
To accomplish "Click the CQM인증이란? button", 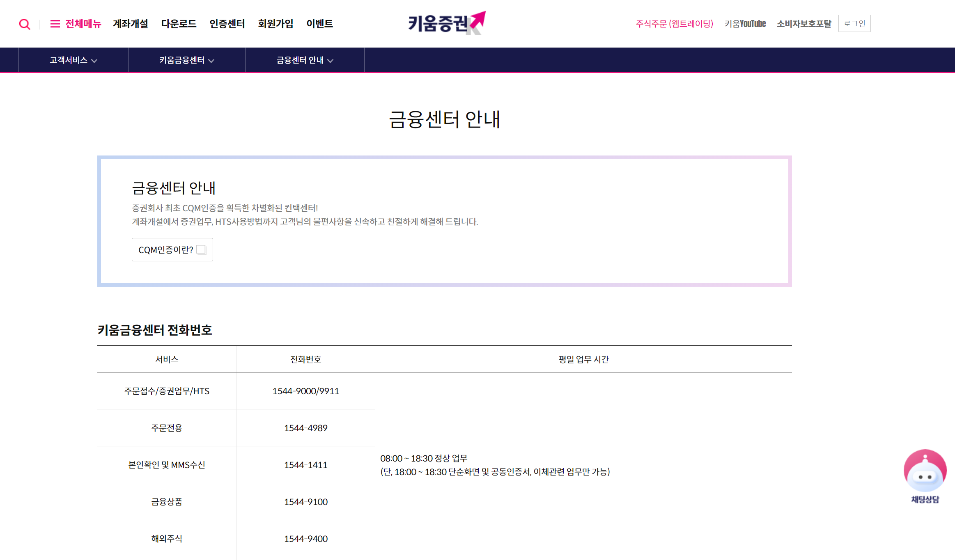I will click(172, 249).
